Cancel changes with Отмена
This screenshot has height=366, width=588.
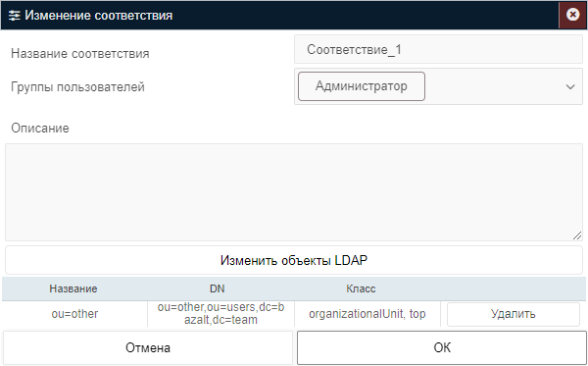[x=148, y=347]
